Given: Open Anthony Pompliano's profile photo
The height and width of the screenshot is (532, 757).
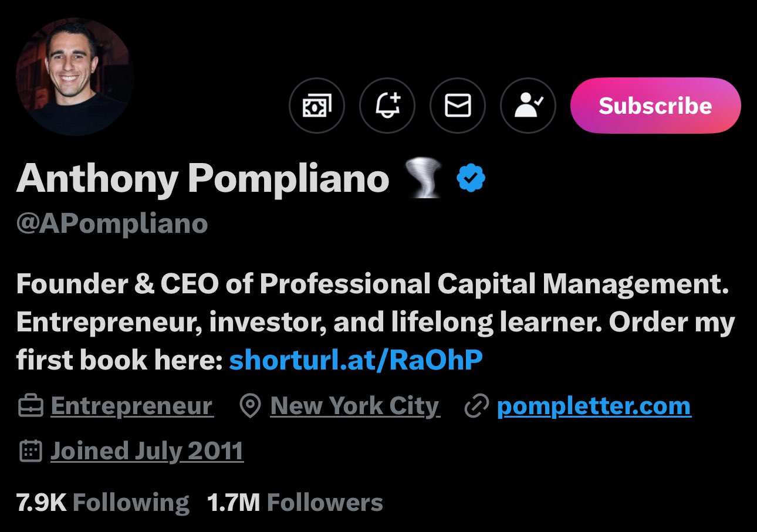Looking at the screenshot, I should (75, 77).
